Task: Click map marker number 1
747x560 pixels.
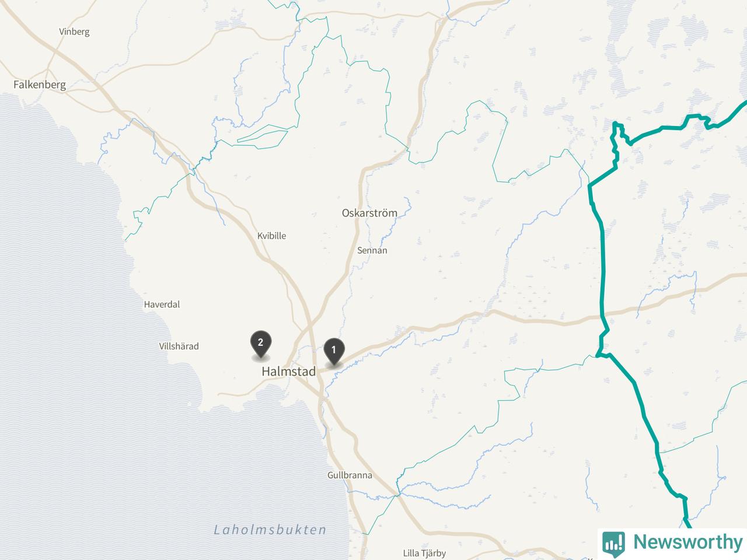Action: tap(334, 352)
